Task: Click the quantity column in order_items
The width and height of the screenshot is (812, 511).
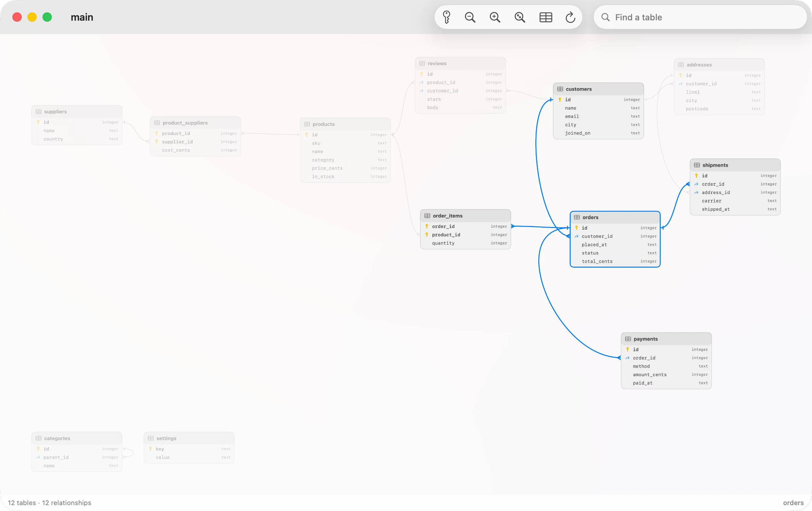Action: [x=465, y=243]
